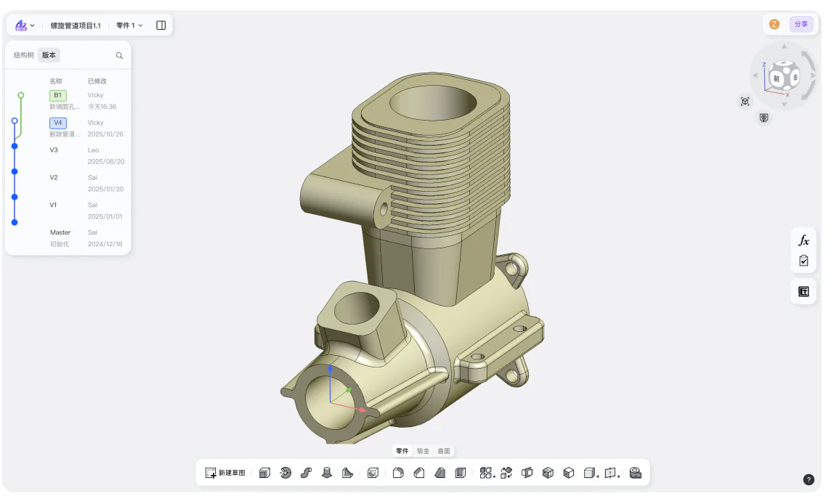This screenshot has width=831, height=504.
Task: Select the 版本 versions tab
Action: 49,55
